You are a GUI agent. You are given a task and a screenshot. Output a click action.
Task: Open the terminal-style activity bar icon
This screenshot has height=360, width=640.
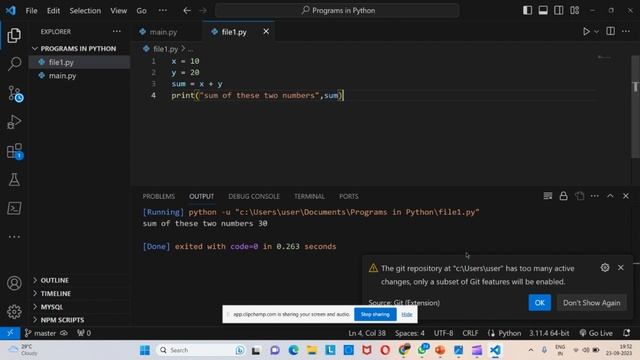pos(14,208)
